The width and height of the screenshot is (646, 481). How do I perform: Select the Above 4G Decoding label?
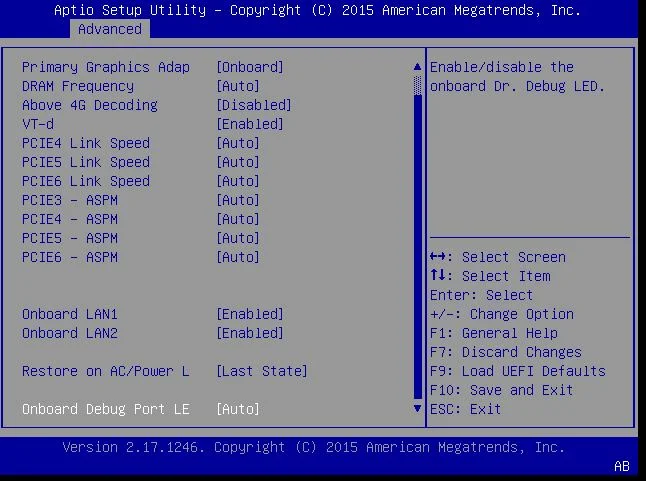click(90, 105)
